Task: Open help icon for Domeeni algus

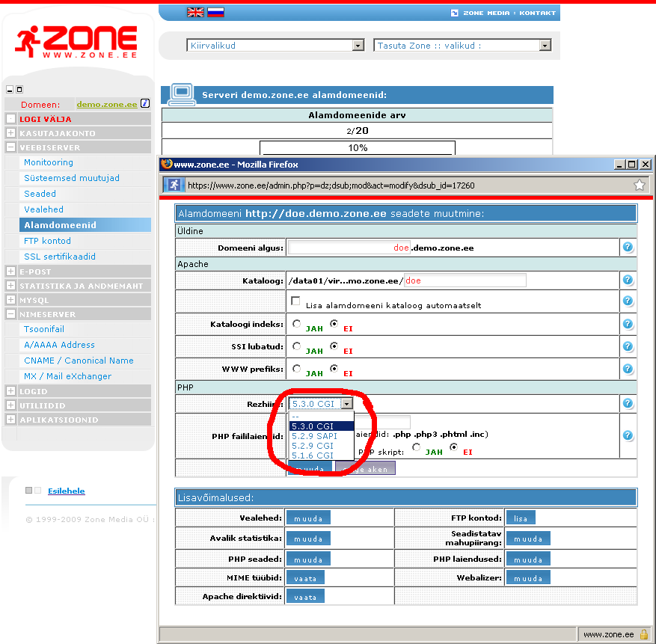Action: tap(628, 247)
